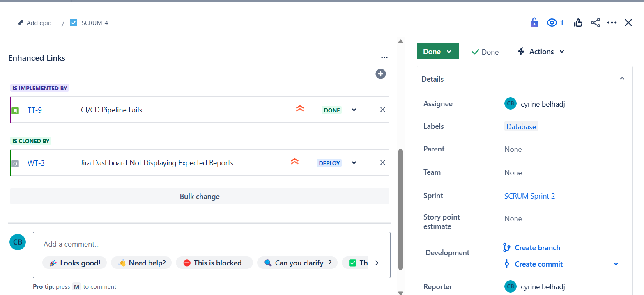The width and height of the screenshot is (644, 295).
Task: Open the three-dot menu in top header
Action: [x=612, y=23]
